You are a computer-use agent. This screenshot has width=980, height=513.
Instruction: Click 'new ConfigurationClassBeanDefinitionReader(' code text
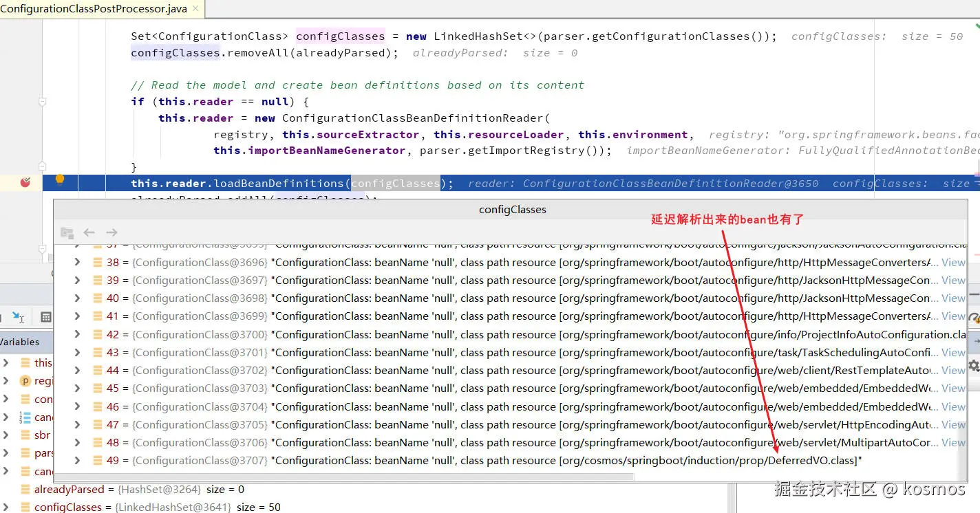pos(403,118)
